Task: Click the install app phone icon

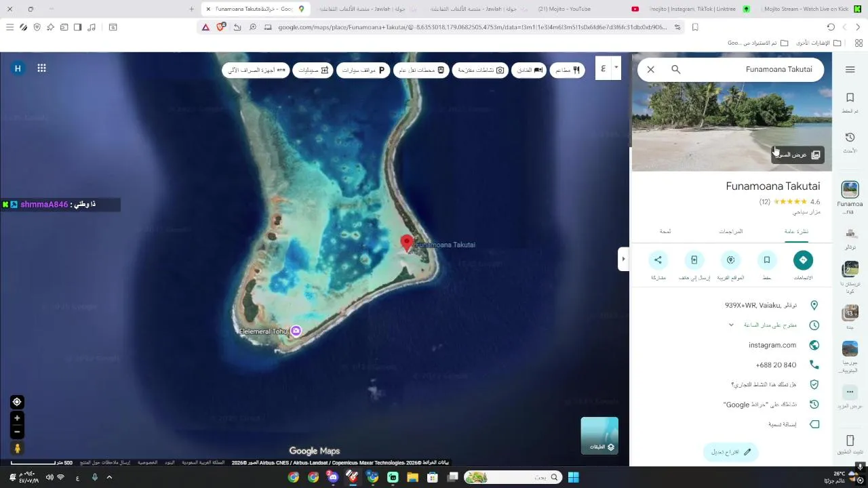Action: pyautogui.click(x=850, y=441)
